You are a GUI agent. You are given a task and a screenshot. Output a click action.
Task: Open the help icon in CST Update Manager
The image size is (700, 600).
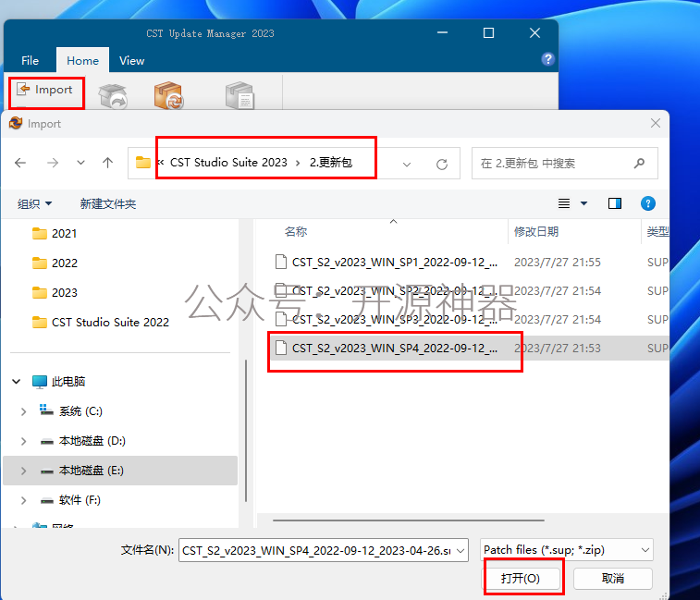[547, 59]
